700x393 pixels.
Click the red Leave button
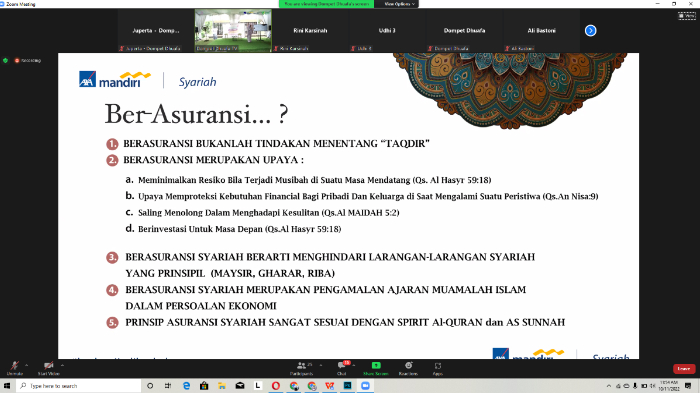click(x=684, y=368)
